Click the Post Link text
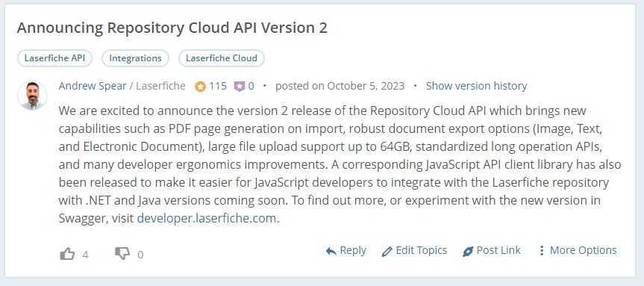This screenshot has height=286, width=644. [x=498, y=250]
